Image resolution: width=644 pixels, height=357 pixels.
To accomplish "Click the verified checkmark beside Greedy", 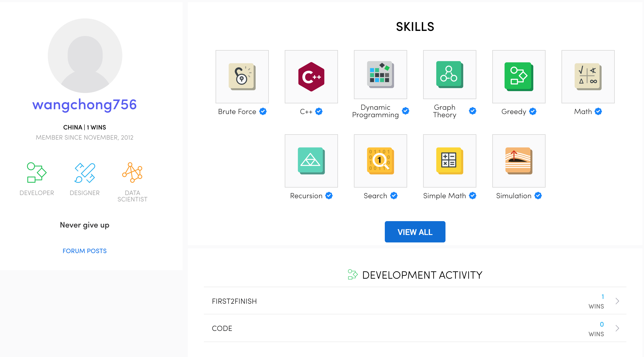I will click(x=533, y=111).
